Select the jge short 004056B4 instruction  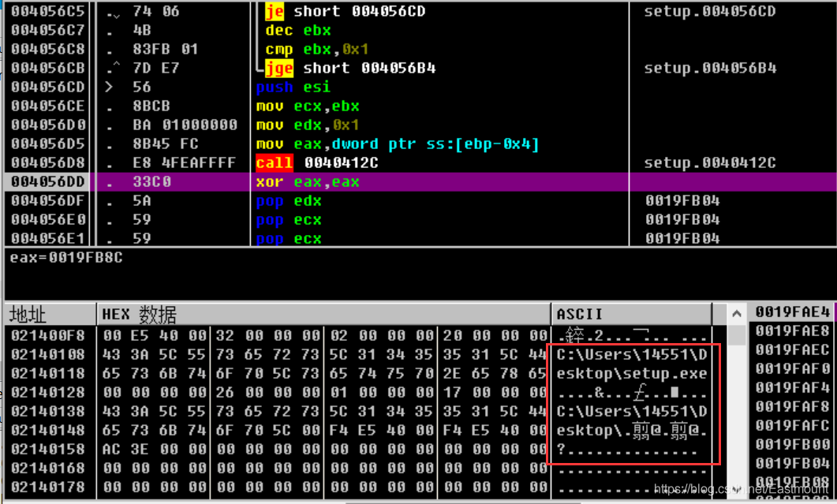point(350,69)
